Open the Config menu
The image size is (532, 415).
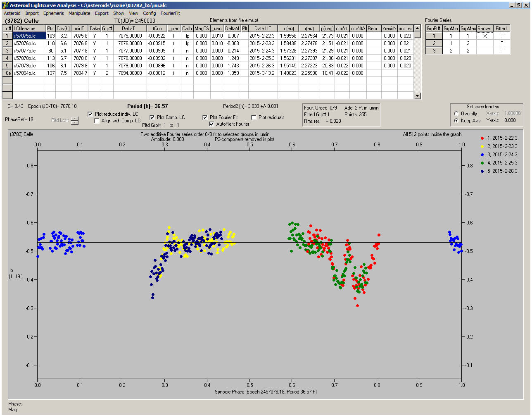150,13
